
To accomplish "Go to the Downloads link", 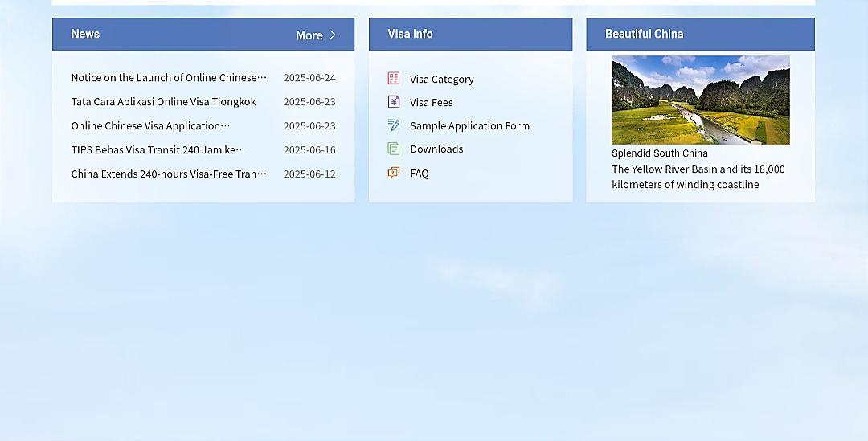I will (x=436, y=149).
